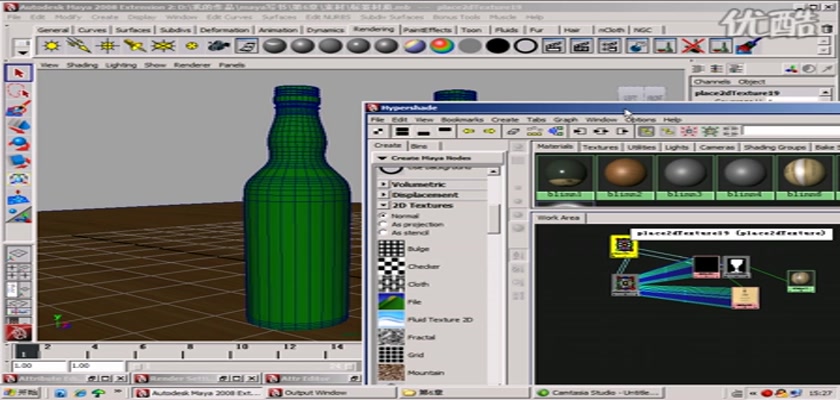Open Windows Start button
This screenshot has height=400, width=840.
(20, 393)
